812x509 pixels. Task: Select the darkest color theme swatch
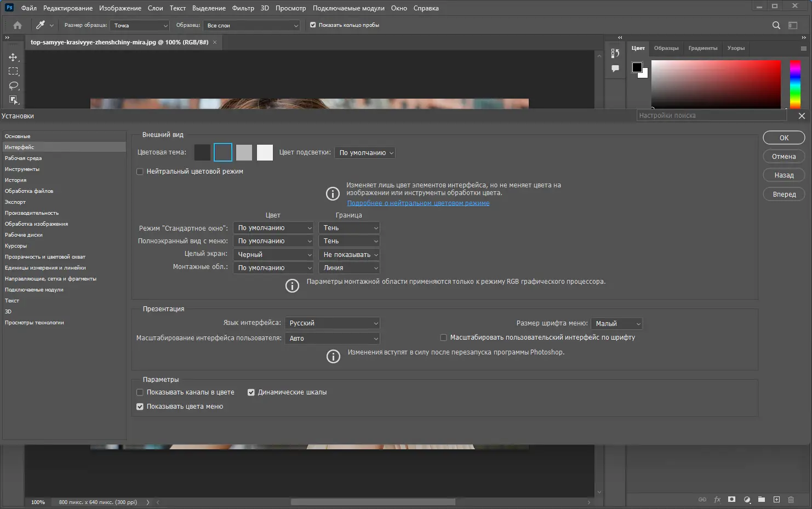click(202, 152)
